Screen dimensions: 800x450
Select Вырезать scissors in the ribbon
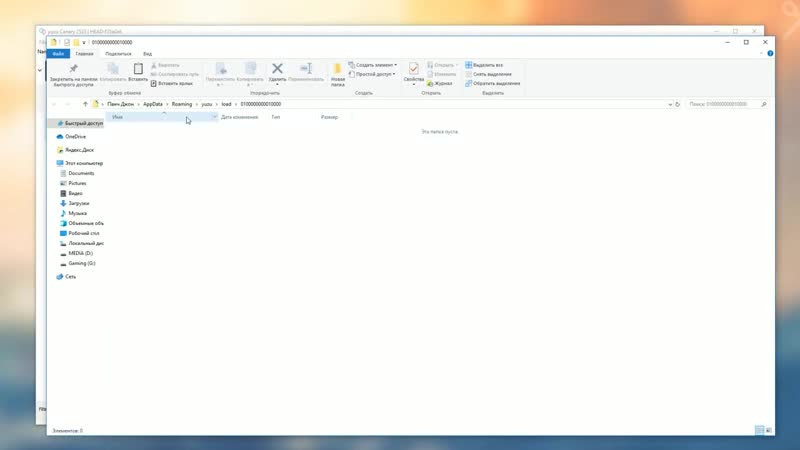[165, 65]
